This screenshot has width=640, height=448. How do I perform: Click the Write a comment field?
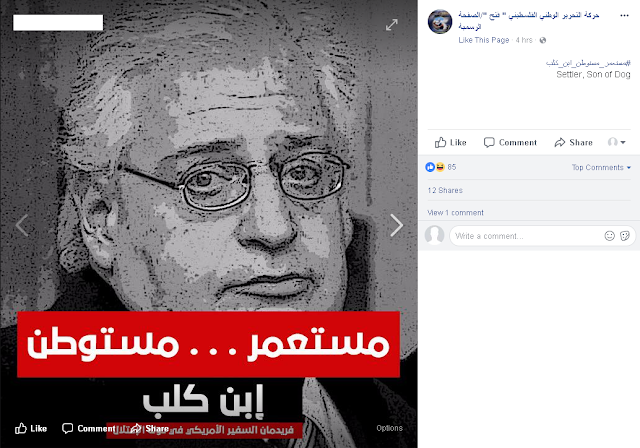pyautogui.click(x=527, y=236)
